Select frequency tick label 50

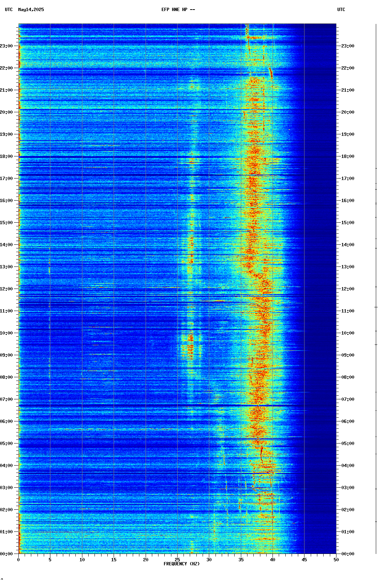coord(336,560)
